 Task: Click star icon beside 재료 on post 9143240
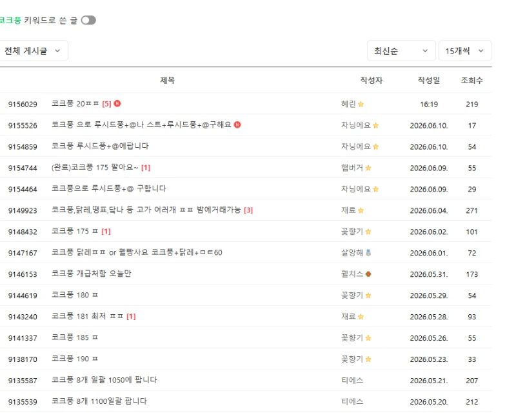[x=361, y=317]
